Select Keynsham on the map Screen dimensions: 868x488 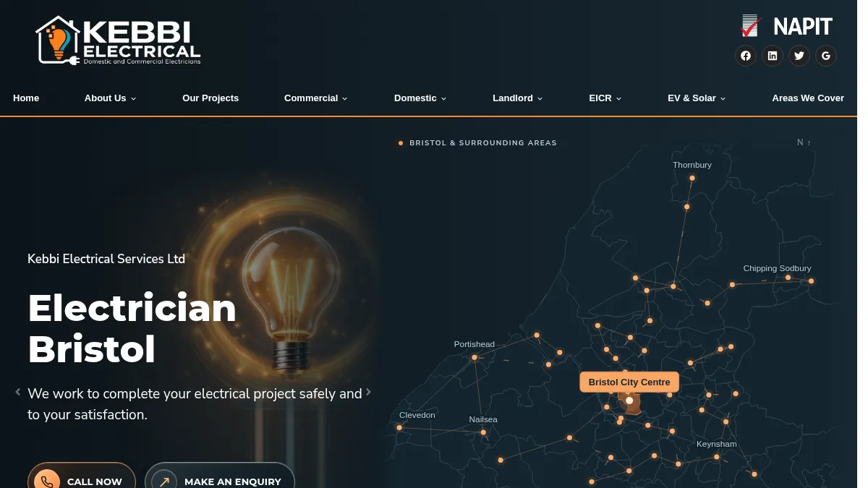pyautogui.click(x=717, y=444)
